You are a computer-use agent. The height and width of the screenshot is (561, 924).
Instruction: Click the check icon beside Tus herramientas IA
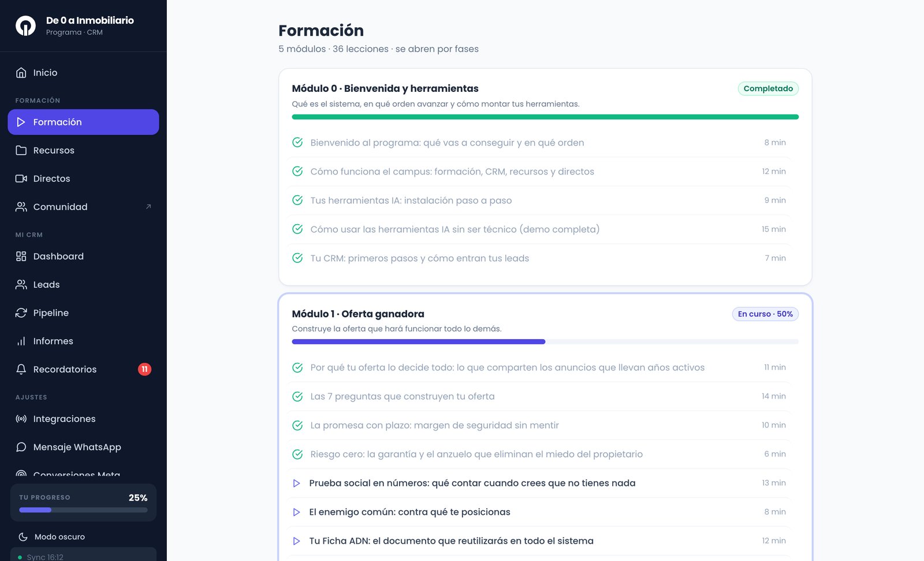point(297,200)
